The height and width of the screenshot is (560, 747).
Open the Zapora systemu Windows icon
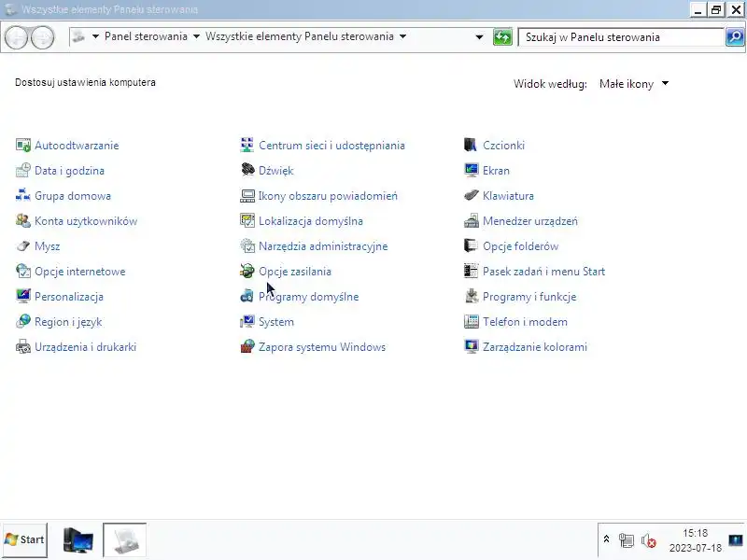point(247,347)
